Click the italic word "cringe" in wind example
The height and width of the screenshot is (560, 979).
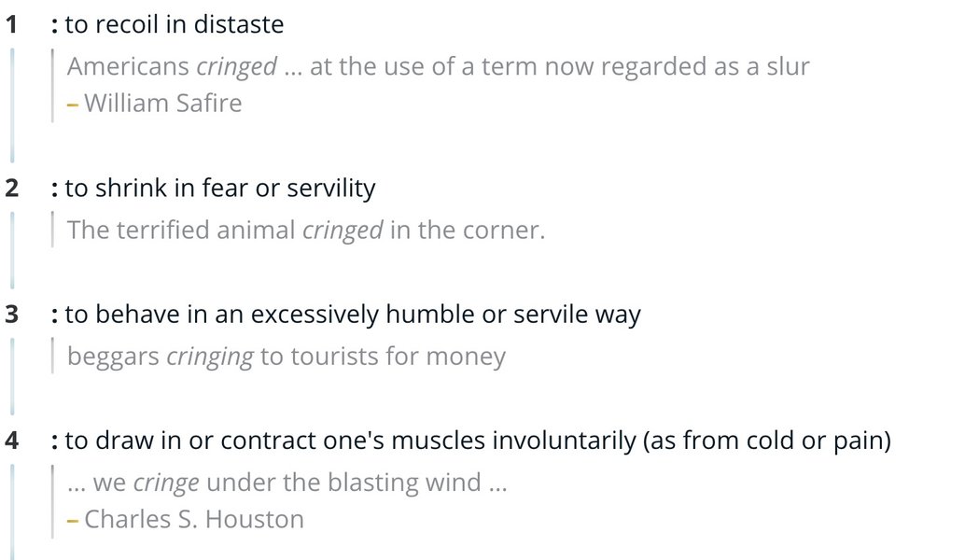[166, 483]
